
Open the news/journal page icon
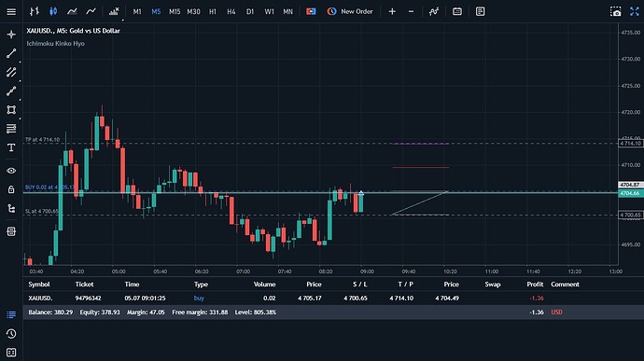pyautogui.click(x=480, y=11)
